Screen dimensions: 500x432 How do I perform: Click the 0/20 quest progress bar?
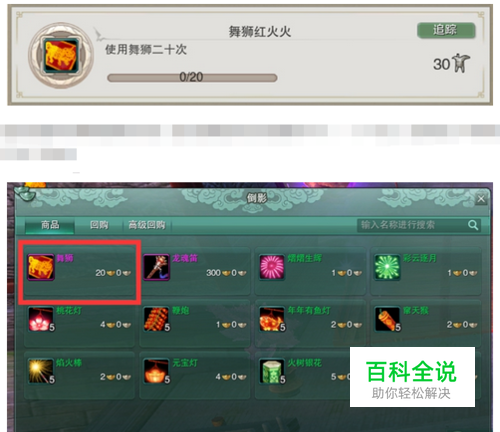[x=192, y=78]
